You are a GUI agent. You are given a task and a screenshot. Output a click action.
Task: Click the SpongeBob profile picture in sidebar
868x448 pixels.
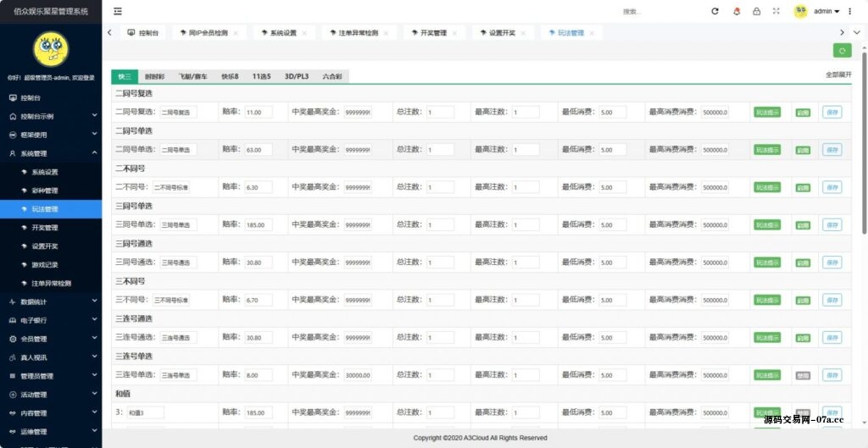coord(51,49)
